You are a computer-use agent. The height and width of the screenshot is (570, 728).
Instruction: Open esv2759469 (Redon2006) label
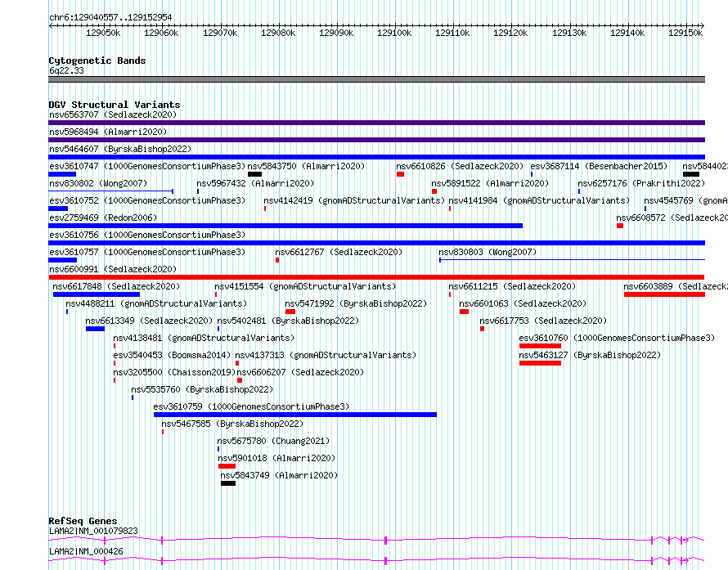click(103, 218)
